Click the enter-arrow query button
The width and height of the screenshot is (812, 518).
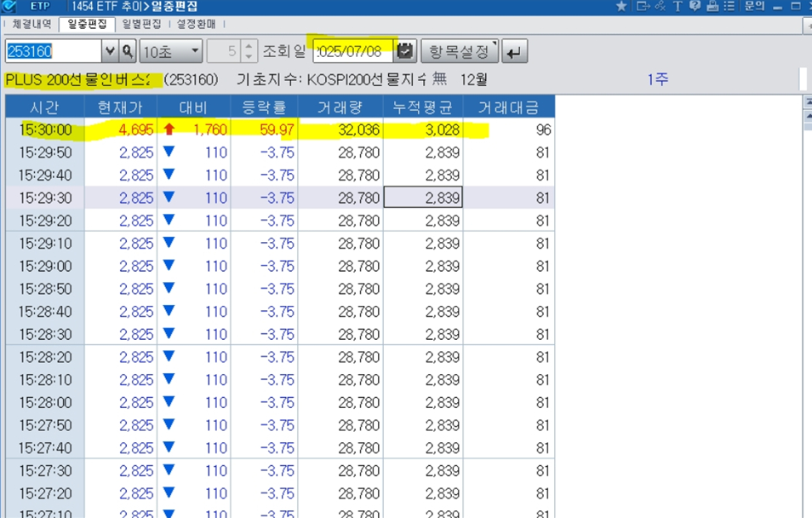(x=514, y=52)
